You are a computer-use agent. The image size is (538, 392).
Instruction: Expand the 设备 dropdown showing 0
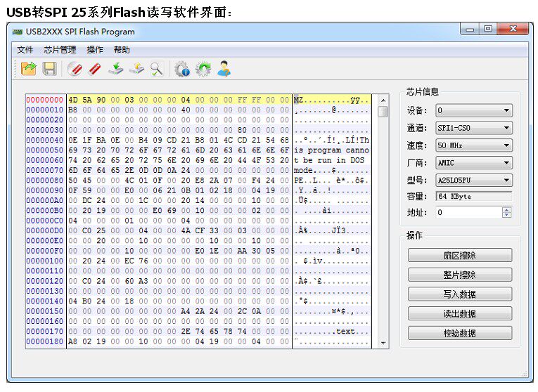(x=474, y=111)
